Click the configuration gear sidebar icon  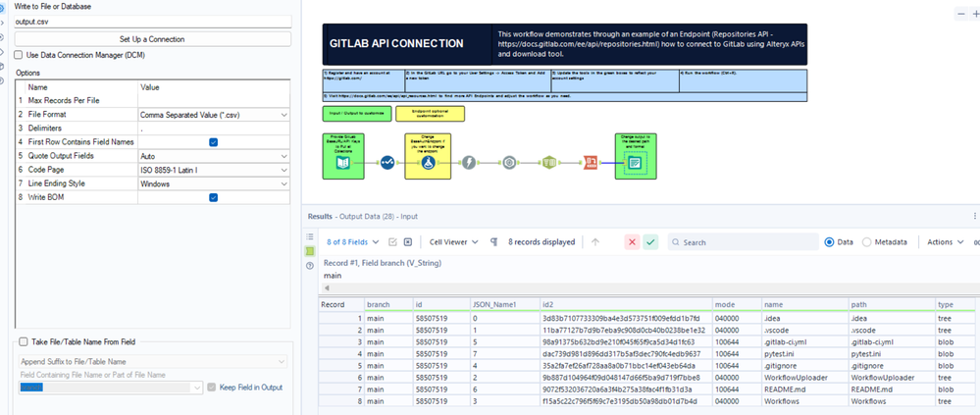3,10
